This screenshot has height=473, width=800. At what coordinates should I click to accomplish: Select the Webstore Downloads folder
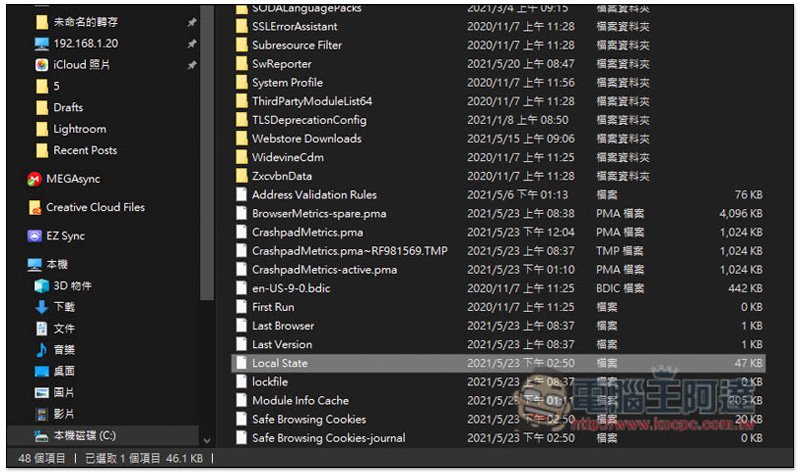pyautogui.click(x=306, y=138)
